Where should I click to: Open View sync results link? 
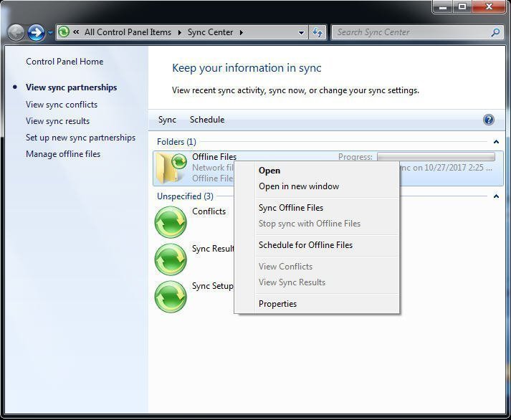coord(57,121)
